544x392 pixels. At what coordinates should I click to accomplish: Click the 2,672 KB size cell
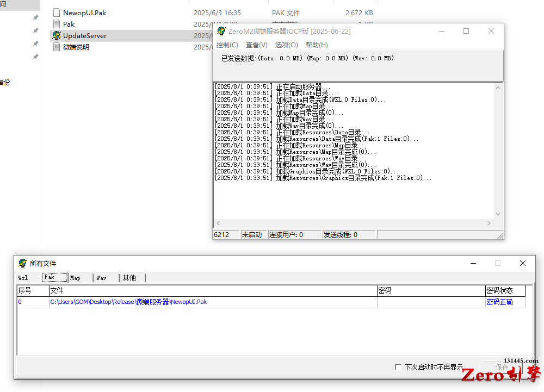pyautogui.click(x=359, y=13)
